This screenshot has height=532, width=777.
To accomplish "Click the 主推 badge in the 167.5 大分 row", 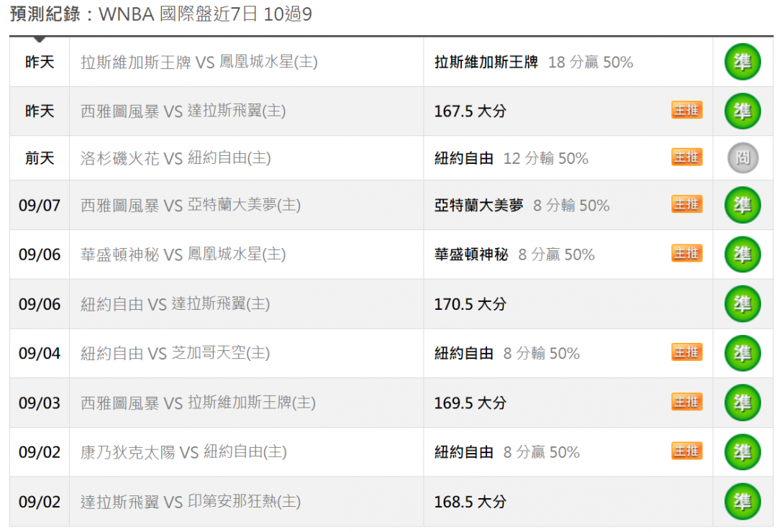I will coord(687,110).
